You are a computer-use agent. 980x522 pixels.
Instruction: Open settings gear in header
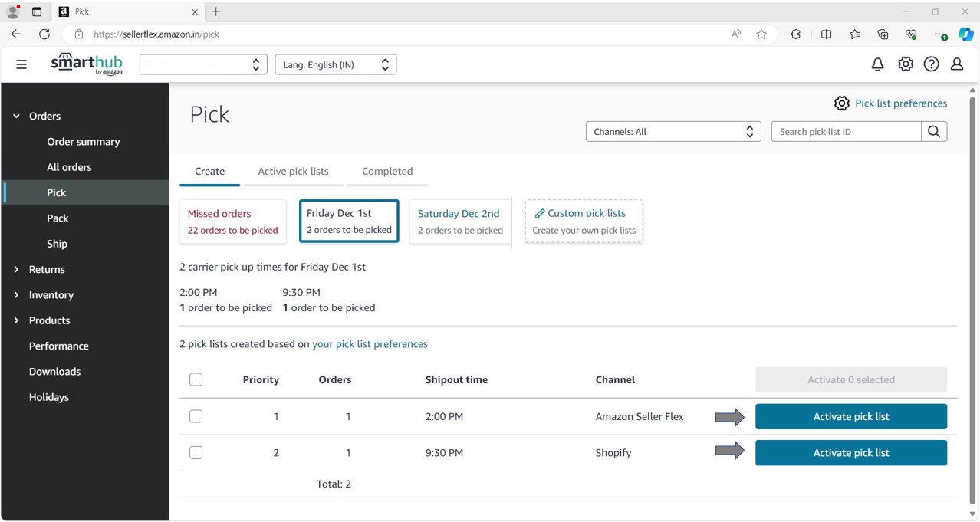click(906, 64)
